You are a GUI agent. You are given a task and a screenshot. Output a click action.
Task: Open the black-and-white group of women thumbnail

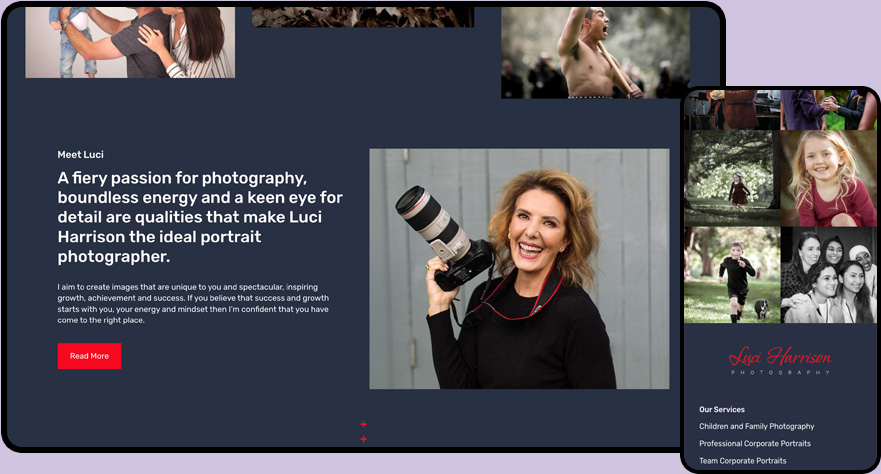[829, 275]
